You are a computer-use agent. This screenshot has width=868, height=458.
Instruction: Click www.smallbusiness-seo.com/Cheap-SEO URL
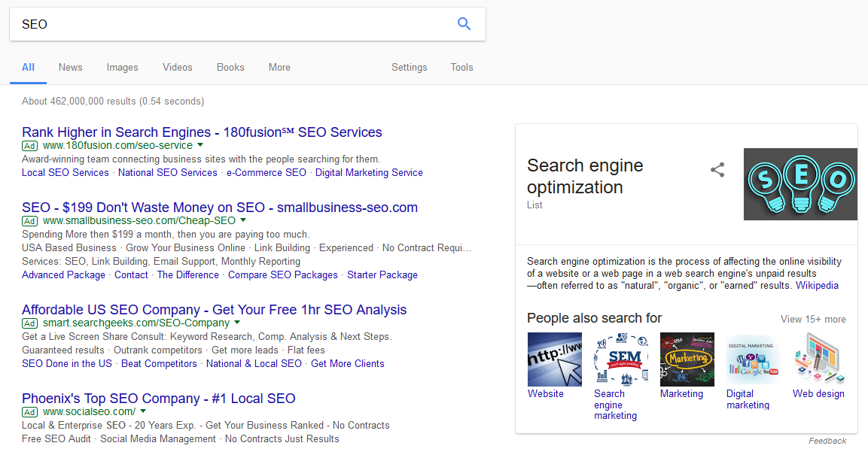pos(139,220)
